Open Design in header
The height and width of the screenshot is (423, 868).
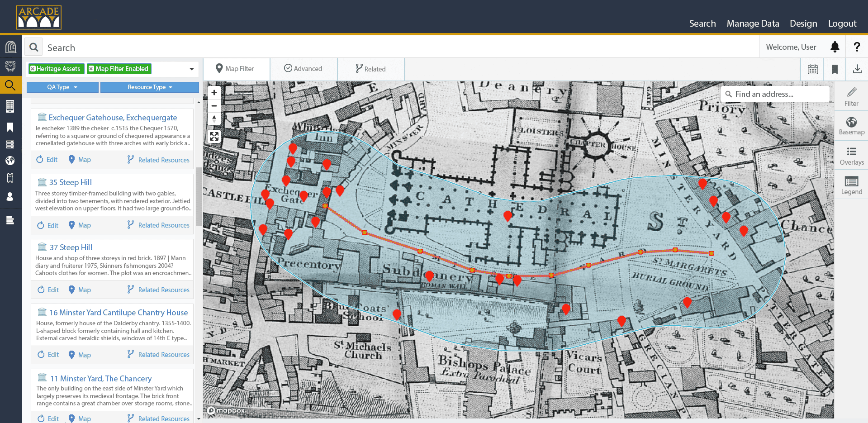(803, 24)
